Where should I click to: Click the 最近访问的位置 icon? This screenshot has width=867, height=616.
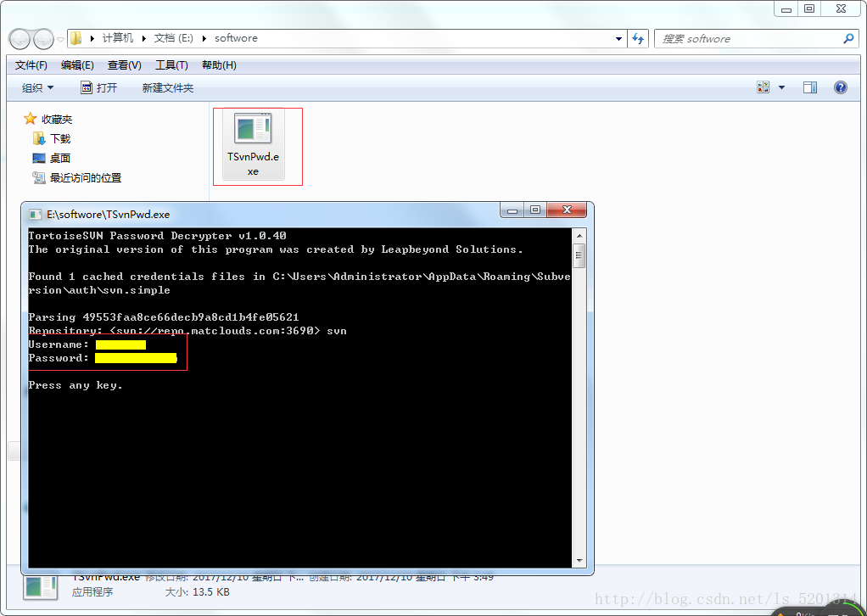pyautogui.click(x=39, y=177)
